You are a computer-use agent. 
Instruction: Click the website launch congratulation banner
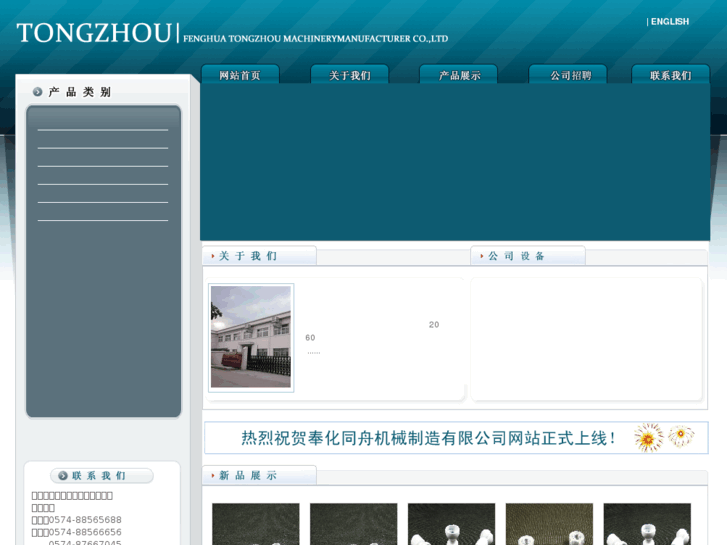point(456,437)
